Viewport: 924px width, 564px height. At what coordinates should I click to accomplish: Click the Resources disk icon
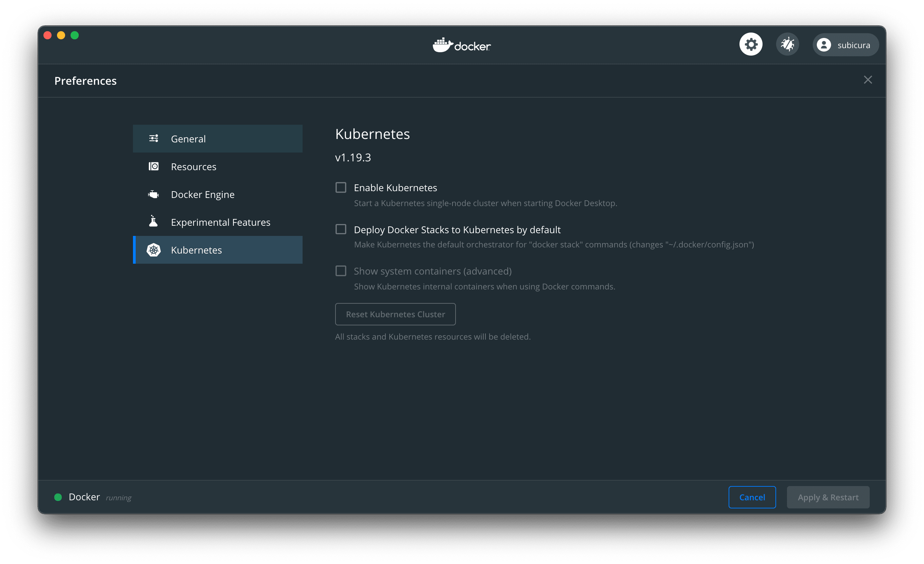tap(153, 166)
